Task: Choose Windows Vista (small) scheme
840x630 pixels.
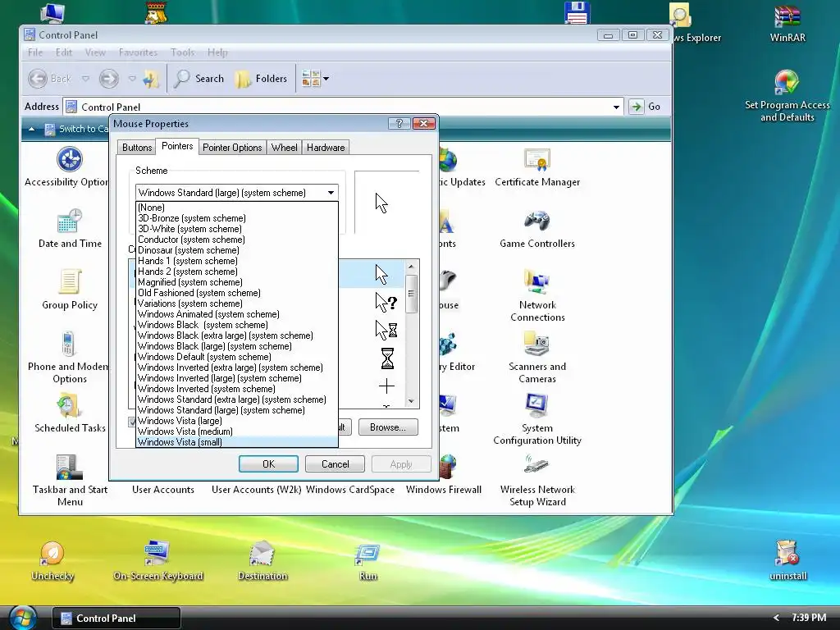Action: point(237,442)
